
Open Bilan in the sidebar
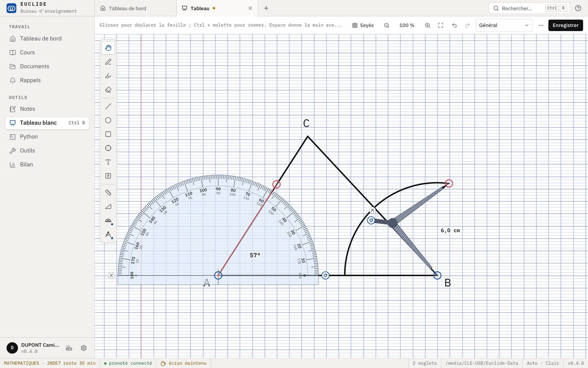click(x=47, y=164)
